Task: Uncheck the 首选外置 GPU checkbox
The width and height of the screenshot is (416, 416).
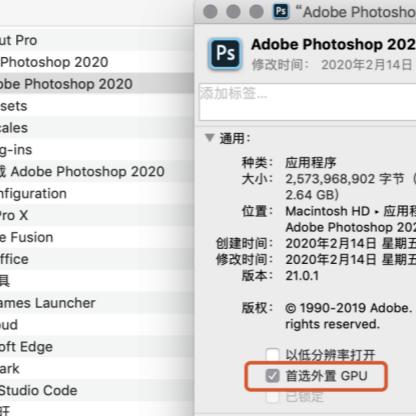Action: click(x=272, y=376)
